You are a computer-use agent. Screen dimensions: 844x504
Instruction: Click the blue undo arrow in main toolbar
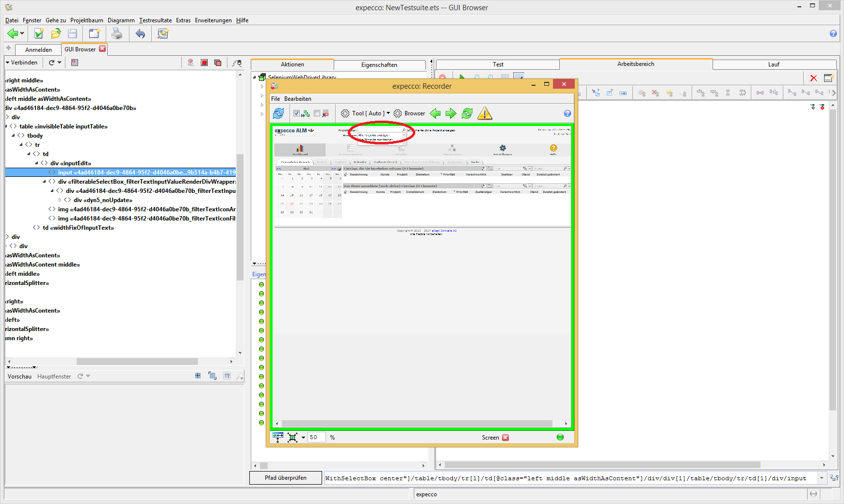click(x=140, y=33)
